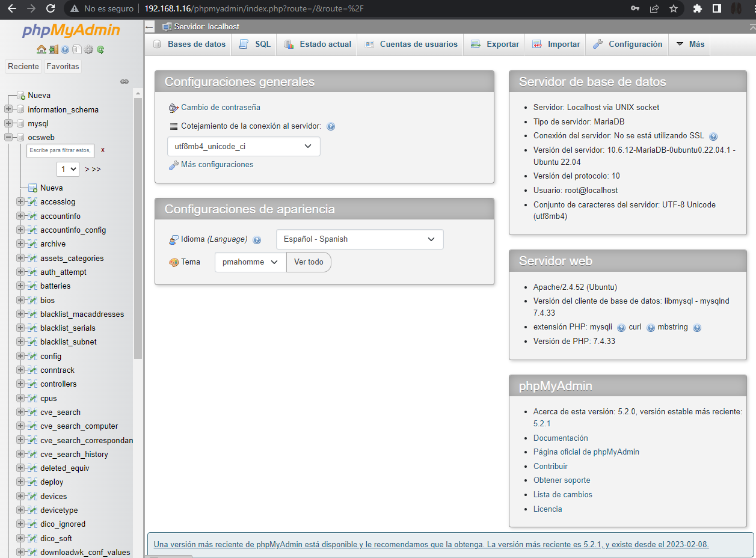Open the Lista de cambios link
756x558 pixels.
[x=563, y=495]
